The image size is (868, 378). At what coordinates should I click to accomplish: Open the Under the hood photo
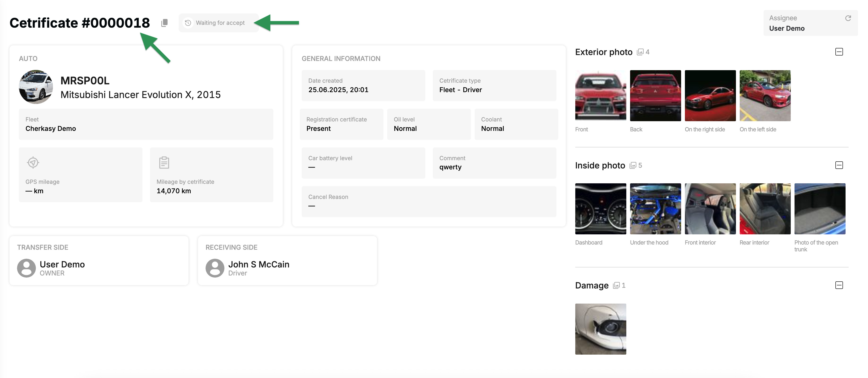(x=655, y=209)
